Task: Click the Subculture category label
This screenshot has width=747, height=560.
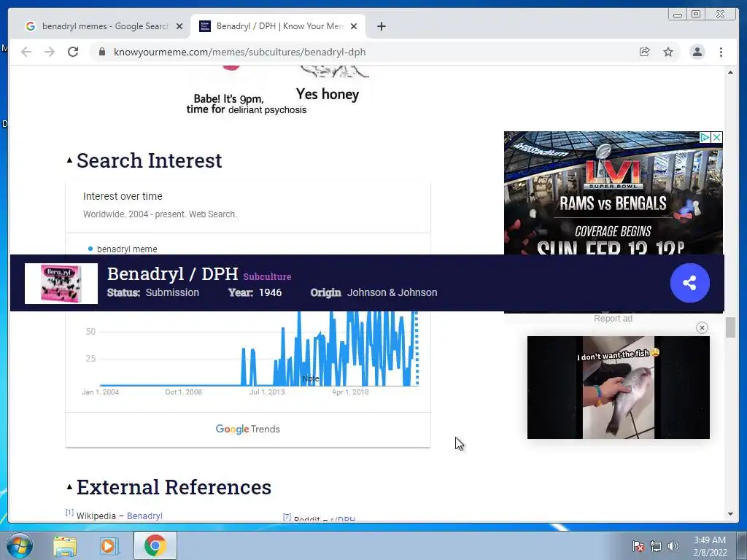Action: pos(267,276)
